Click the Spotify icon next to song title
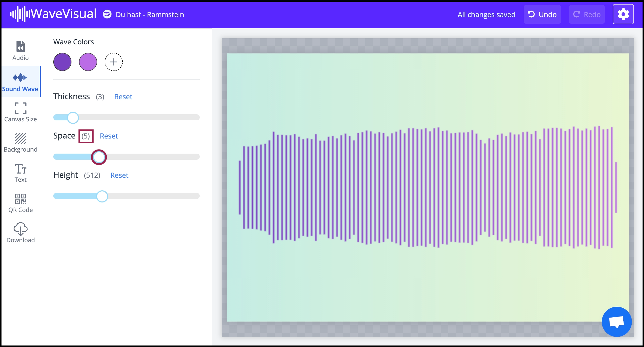 coord(107,14)
